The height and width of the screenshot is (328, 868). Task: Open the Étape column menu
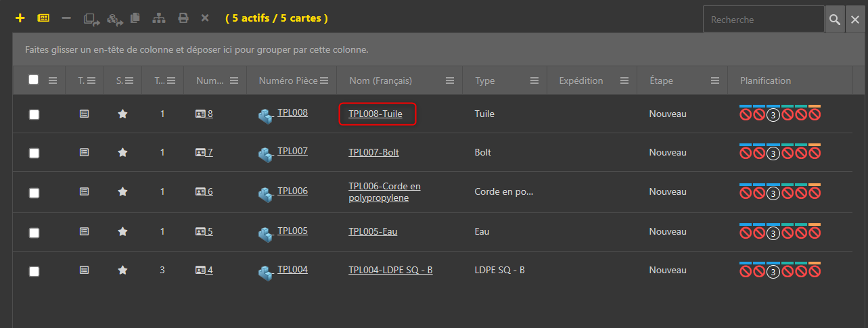pyautogui.click(x=714, y=80)
